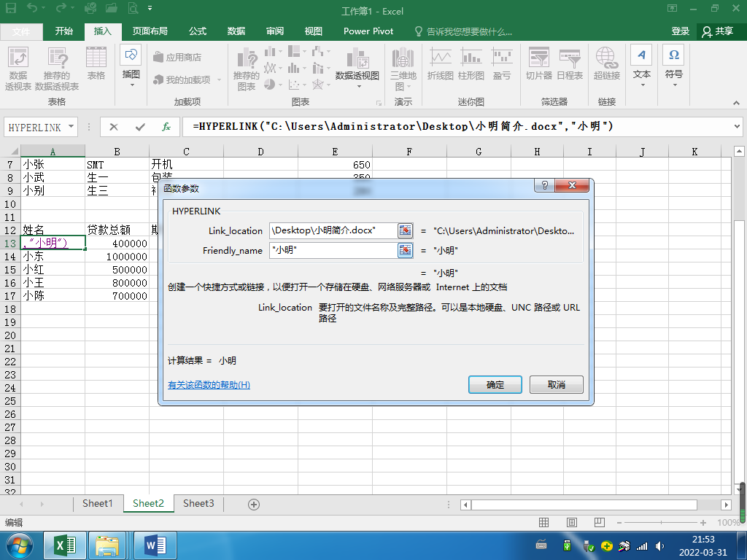The height and width of the screenshot is (560, 747).
Task: Click the Slicer icon (切片器)
Action: pos(539,63)
